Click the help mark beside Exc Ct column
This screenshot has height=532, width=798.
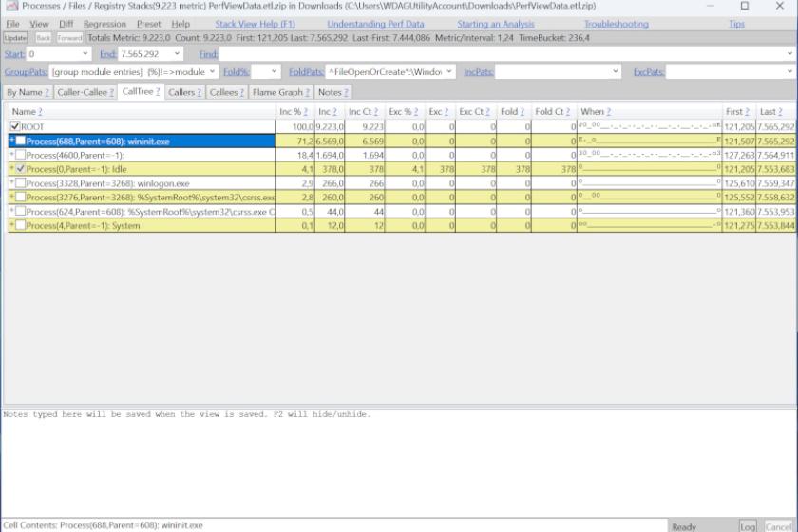pyautogui.click(x=487, y=111)
